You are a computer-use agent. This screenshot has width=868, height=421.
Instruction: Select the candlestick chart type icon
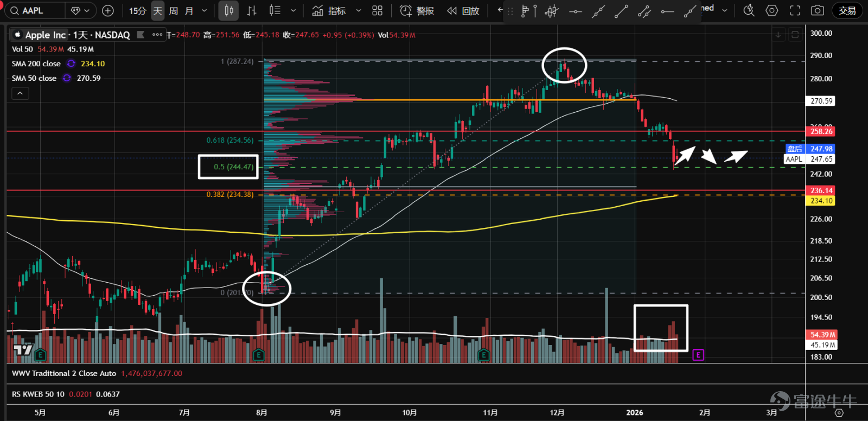pos(229,10)
